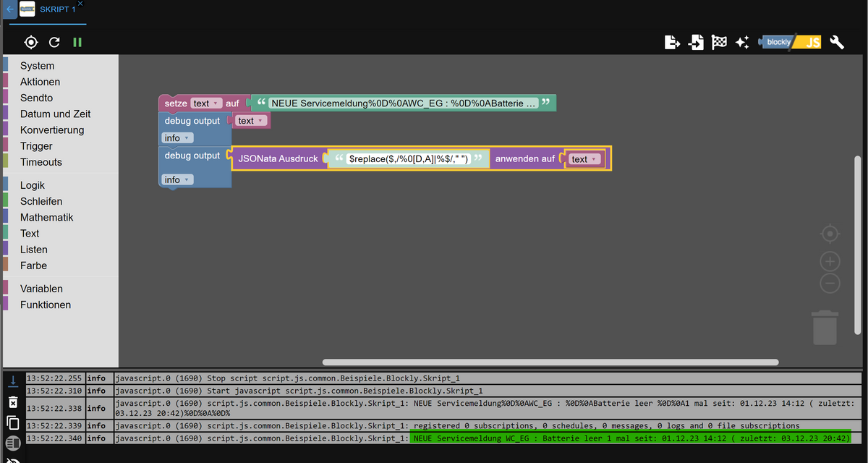Locate the script with the crosshair icon
Image resolution: width=868 pixels, height=463 pixels.
coord(30,43)
